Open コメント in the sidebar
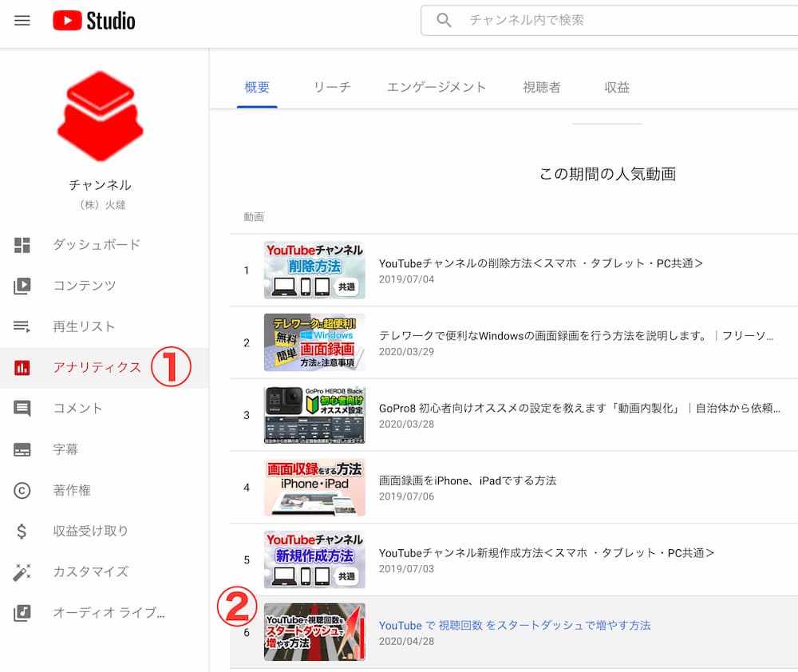The height and width of the screenshot is (672, 798). pos(105,409)
